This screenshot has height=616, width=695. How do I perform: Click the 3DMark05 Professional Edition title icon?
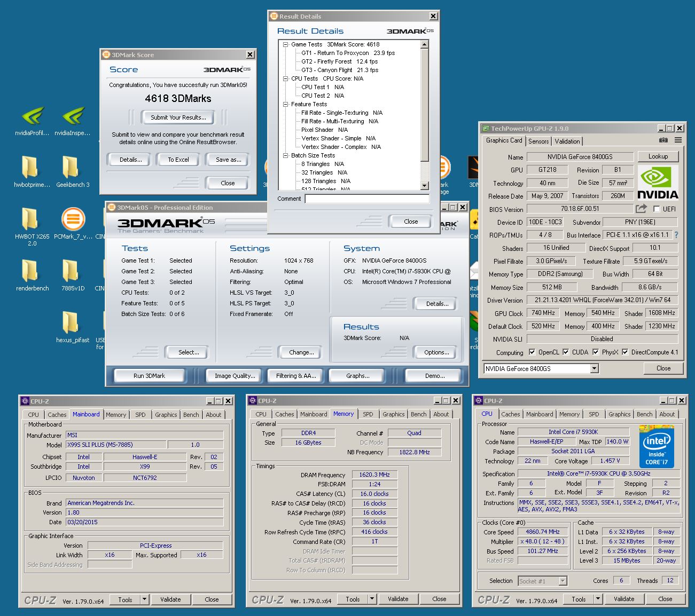coord(112,207)
